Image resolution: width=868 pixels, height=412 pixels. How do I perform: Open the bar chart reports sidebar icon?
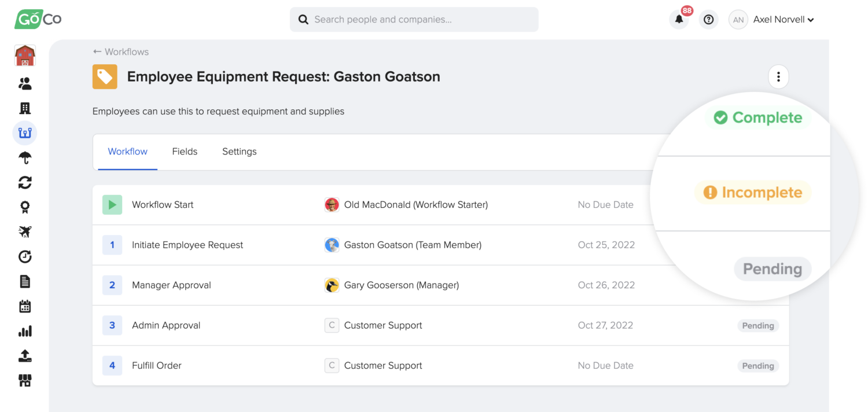point(25,332)
